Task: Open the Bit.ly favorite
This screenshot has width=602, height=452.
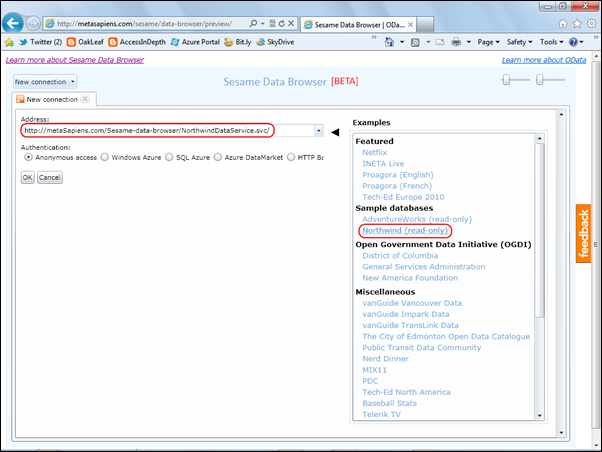Action: 238,42
